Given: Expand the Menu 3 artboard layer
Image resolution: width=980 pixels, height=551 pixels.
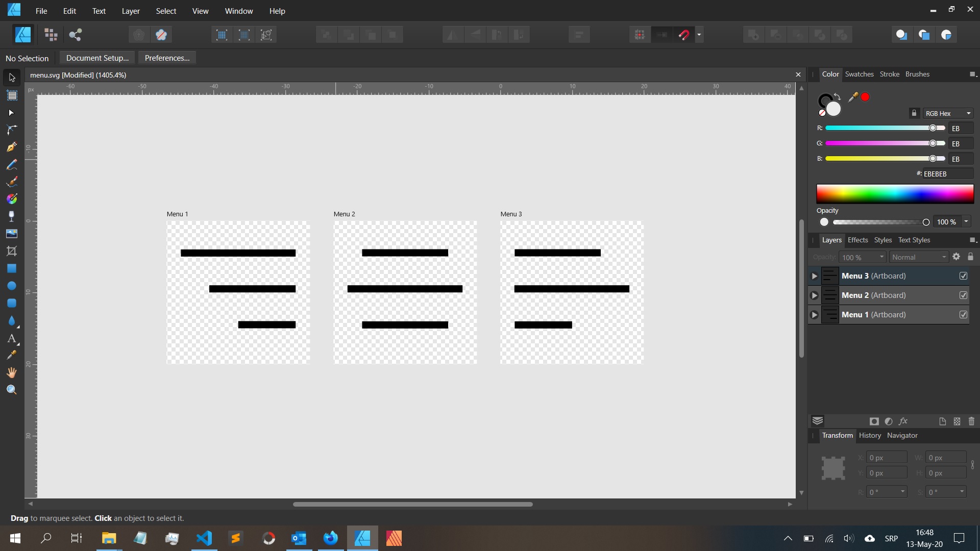Looking at the screenshot, I should pos(815,276).
